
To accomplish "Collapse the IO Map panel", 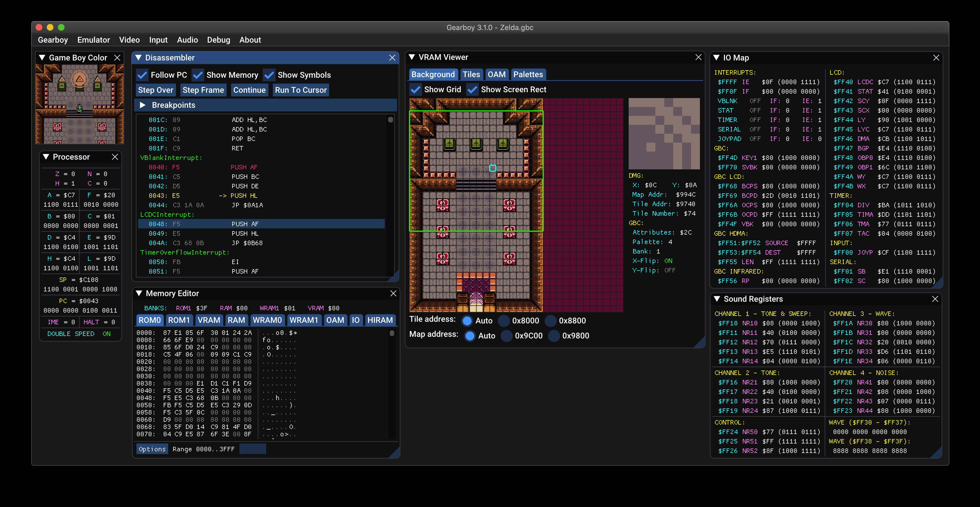I will point(717,57).
